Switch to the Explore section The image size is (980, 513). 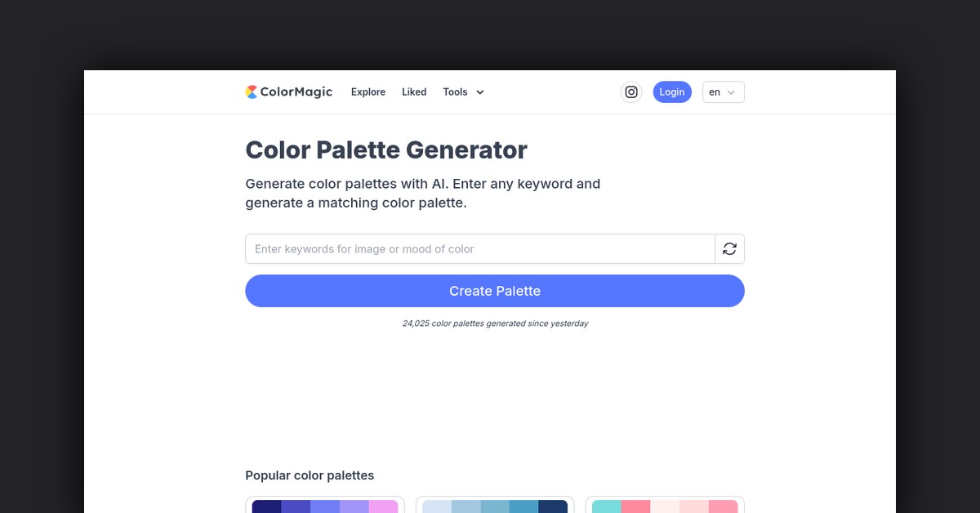coord(367,91)
